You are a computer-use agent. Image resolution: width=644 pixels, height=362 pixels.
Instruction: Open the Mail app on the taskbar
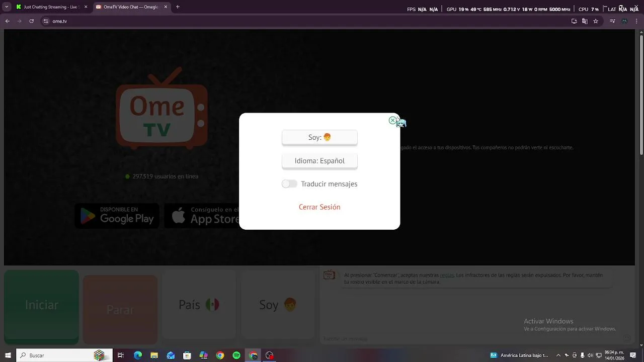(x=171, y=355)
